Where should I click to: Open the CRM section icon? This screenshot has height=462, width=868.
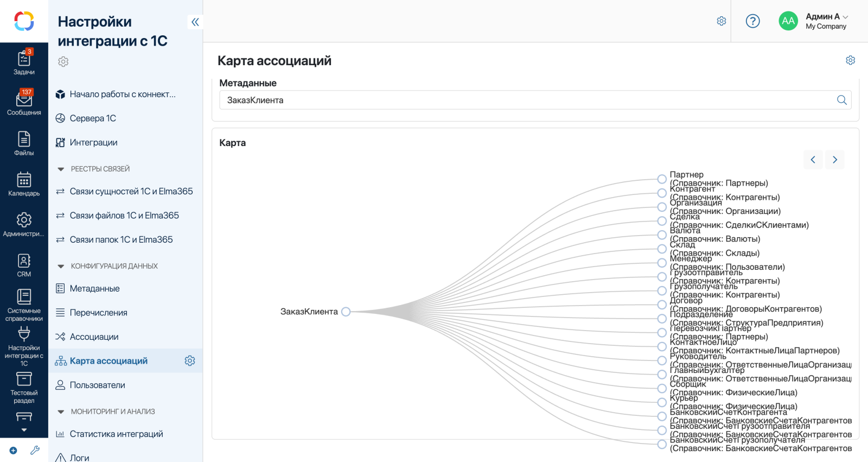click(24, 265)
